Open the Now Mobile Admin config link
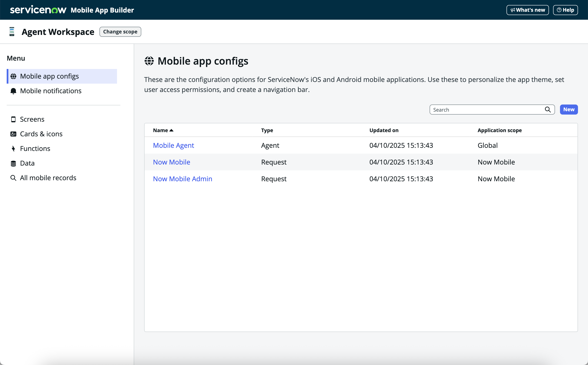Viewport: 588px width, 365px height. tap(183, 179)
